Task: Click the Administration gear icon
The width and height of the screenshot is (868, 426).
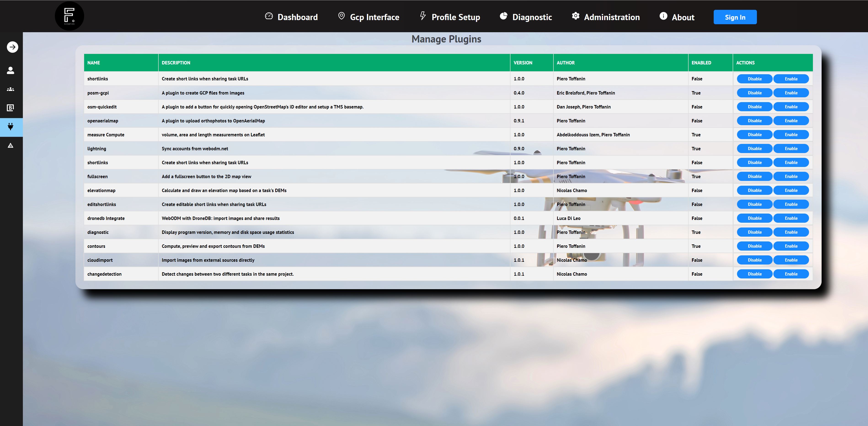Action: (x=576, y=16)
